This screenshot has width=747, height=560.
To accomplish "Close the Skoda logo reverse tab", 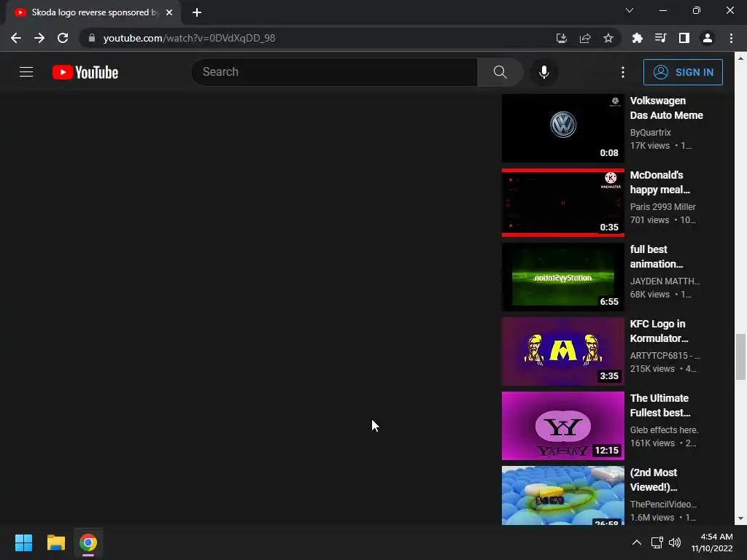I will point(169,12).
